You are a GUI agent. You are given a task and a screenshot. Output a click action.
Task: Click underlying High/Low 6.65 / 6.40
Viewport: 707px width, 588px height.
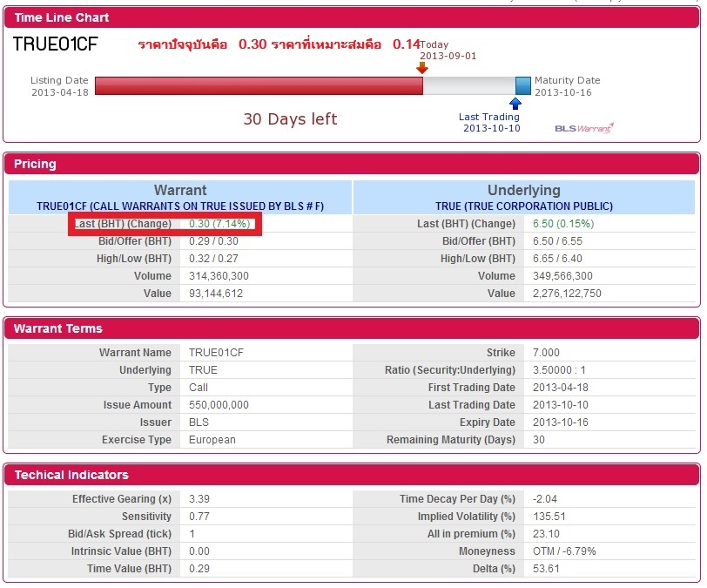click(x=557, y=259)
